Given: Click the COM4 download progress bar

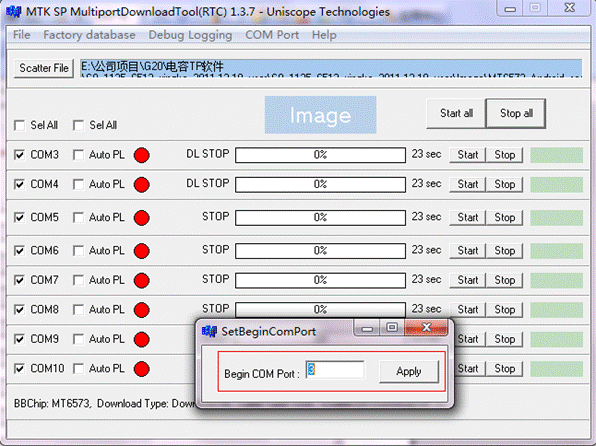Looking at the screenshot, I should click(320, 185).
